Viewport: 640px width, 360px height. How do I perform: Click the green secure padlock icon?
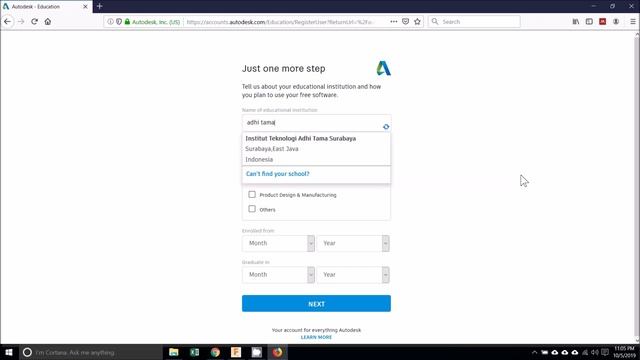(x=127, y=22)
